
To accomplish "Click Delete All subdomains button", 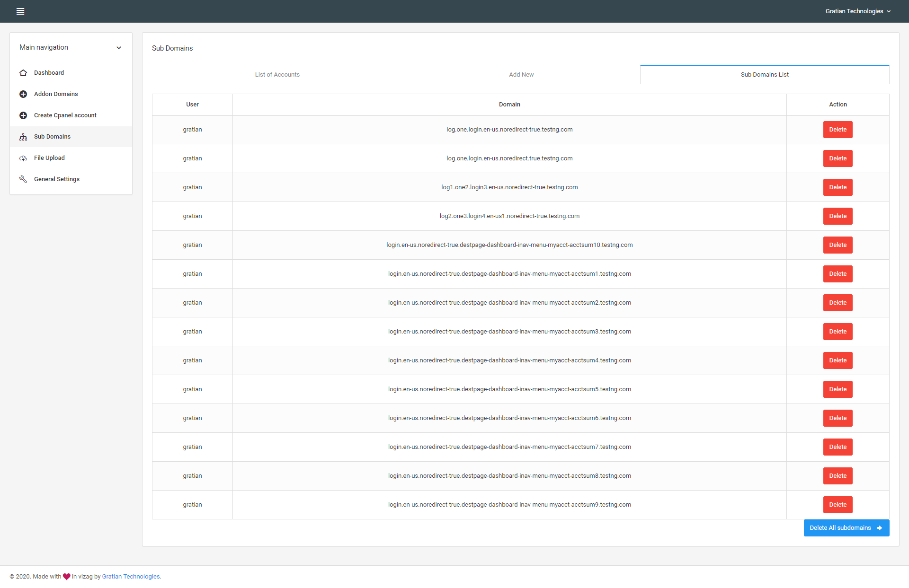I will (840, 528).
